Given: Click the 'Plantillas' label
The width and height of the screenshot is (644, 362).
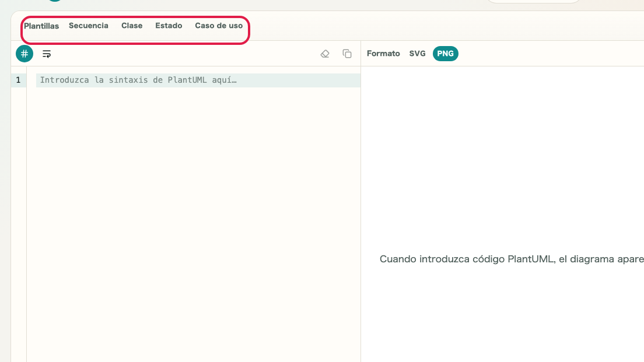Looking at the screenshot, I should coord(41,26).
